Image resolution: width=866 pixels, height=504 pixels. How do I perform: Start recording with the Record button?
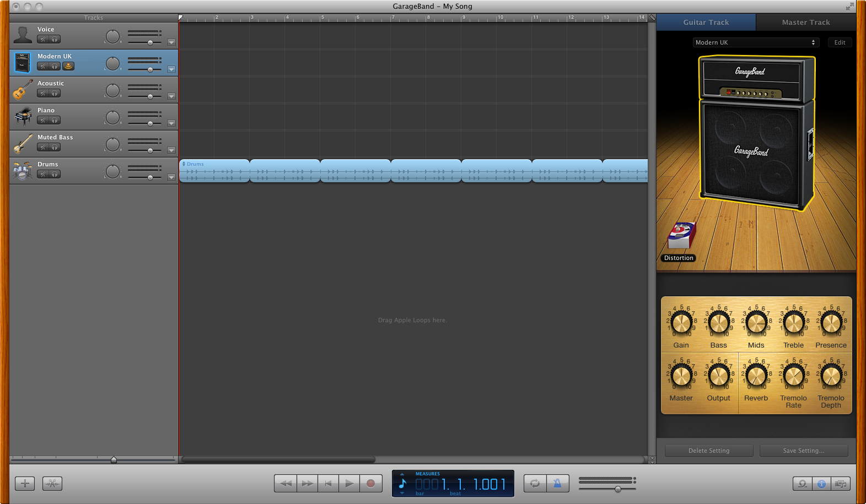click(x=370, y=484)
